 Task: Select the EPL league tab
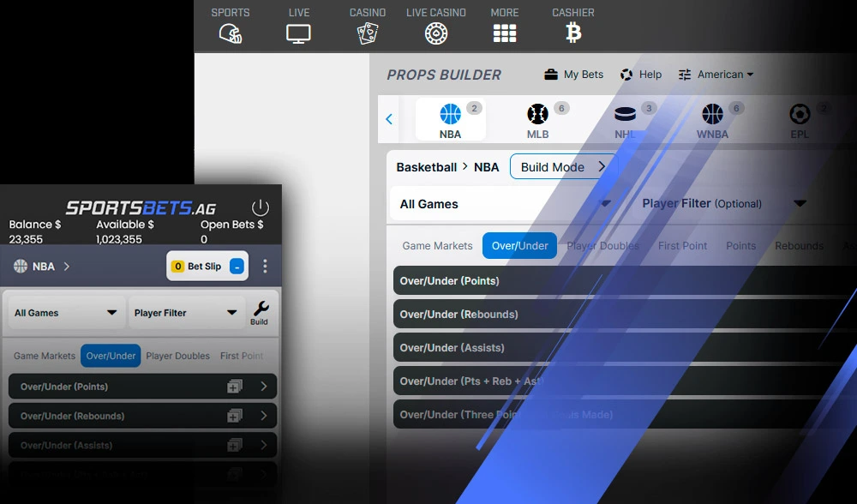800,120
